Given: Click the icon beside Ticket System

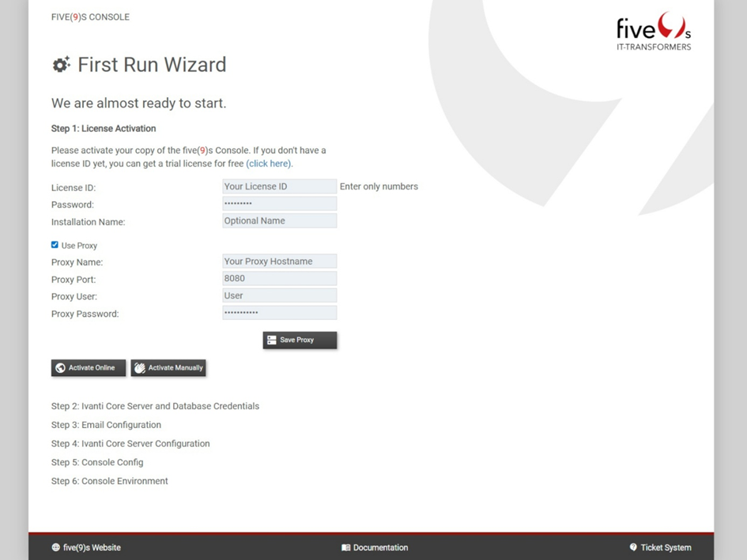Looking at the screenshot, I should (633, 547).
